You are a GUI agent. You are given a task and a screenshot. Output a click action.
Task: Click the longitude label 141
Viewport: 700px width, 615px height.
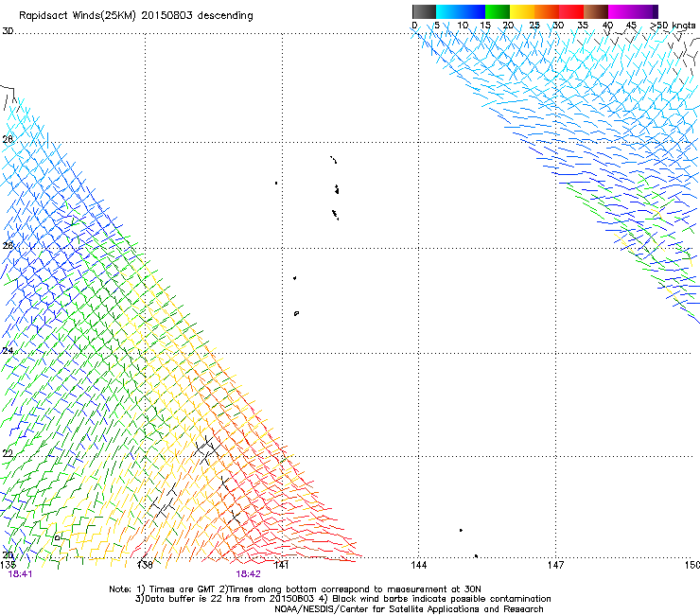coord(282,566)
